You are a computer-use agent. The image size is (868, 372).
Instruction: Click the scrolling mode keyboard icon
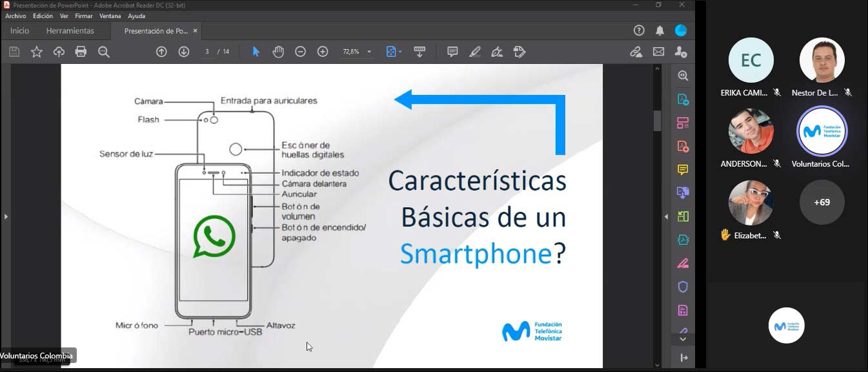(x=419, y=52)
